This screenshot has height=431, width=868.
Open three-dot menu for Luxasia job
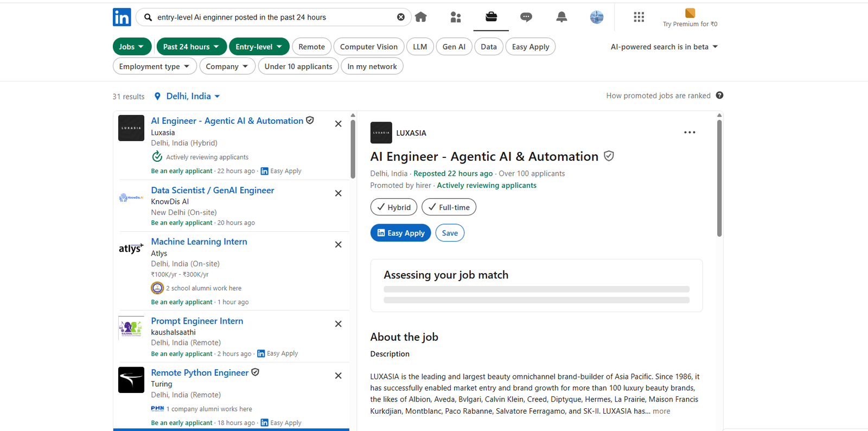point(689,132)
